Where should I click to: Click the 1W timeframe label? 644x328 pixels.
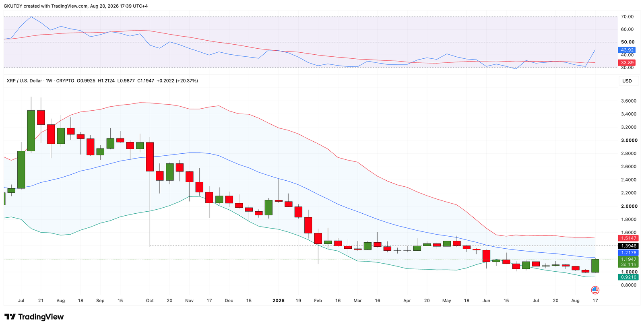click(49, 81)
